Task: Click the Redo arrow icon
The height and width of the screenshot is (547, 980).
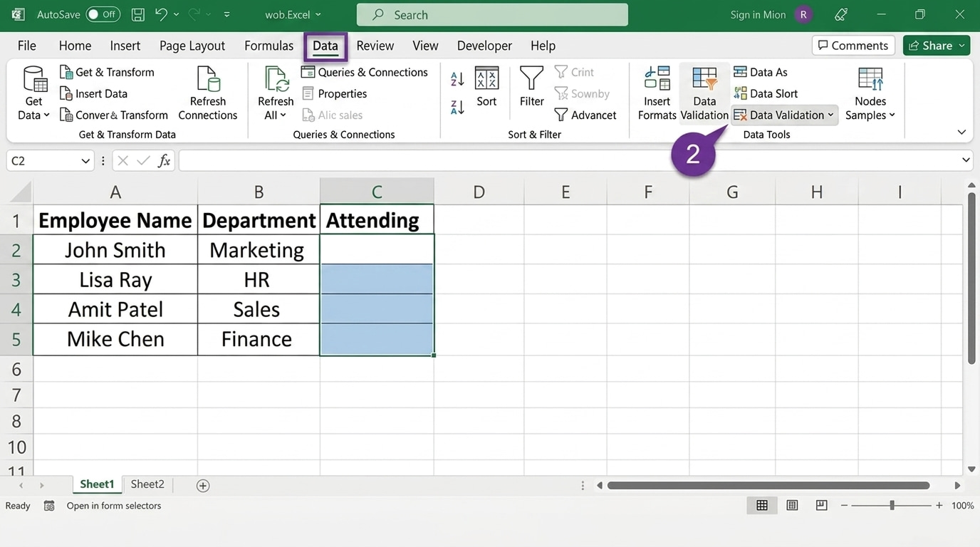Action: coord(195,14)
